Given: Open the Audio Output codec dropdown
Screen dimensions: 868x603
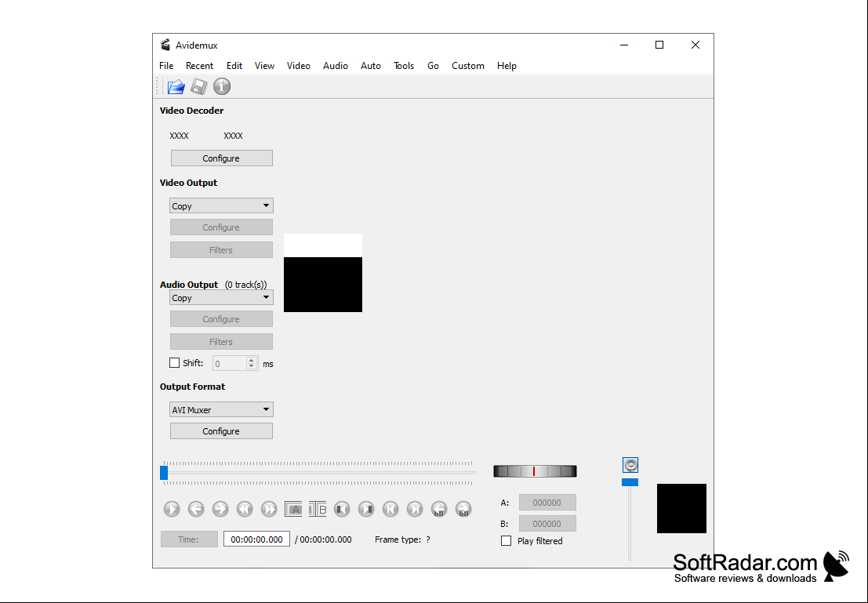Looking at the screenshot, I should click(221, 297).
